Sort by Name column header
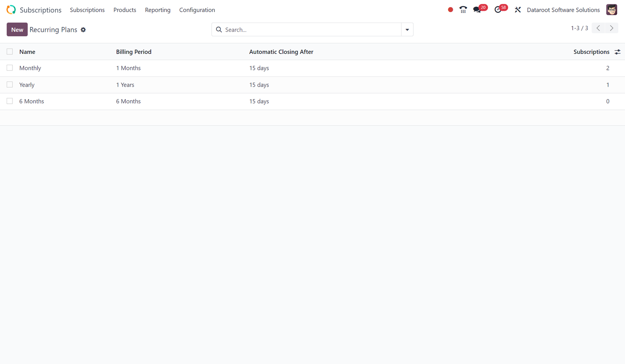This screenshot has height=364, width=625. click(x=27, y=52)
